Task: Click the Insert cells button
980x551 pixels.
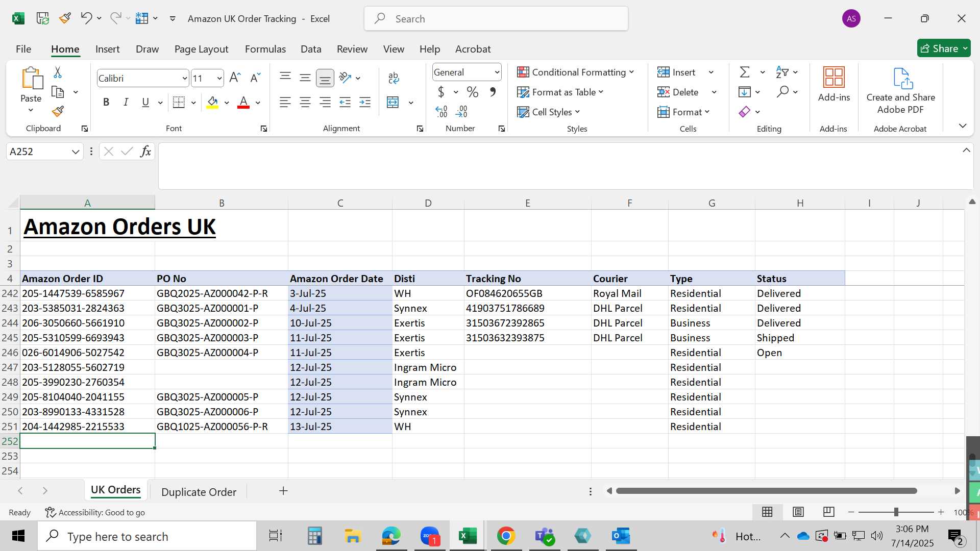Action: [x=676, y=72]
